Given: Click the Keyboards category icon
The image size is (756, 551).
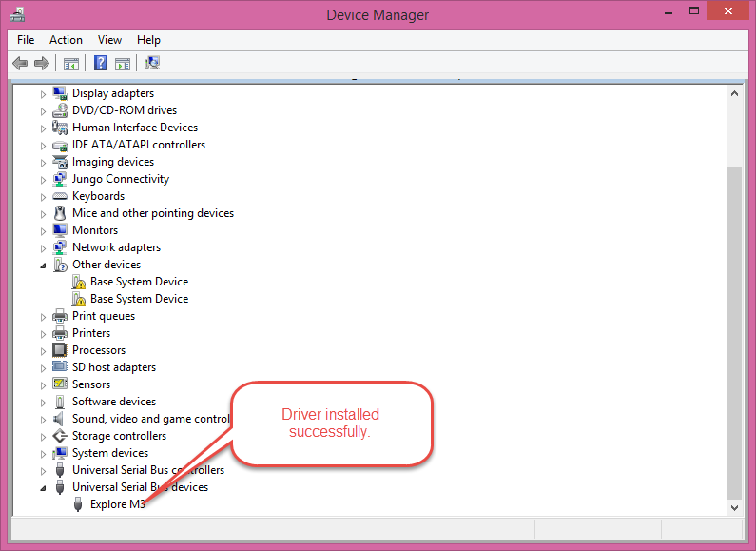Looking at the screenshot, I should 60,196.
